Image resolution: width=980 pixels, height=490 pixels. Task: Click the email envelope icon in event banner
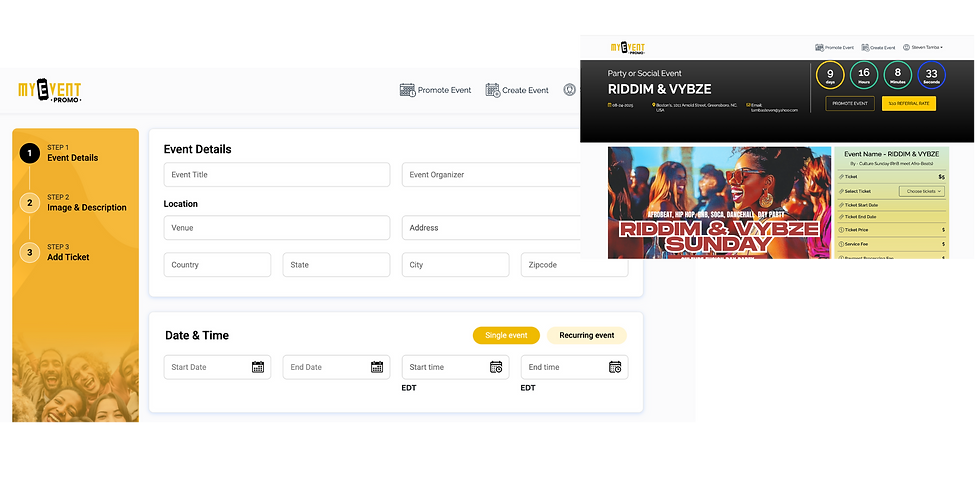click(748, 105)
